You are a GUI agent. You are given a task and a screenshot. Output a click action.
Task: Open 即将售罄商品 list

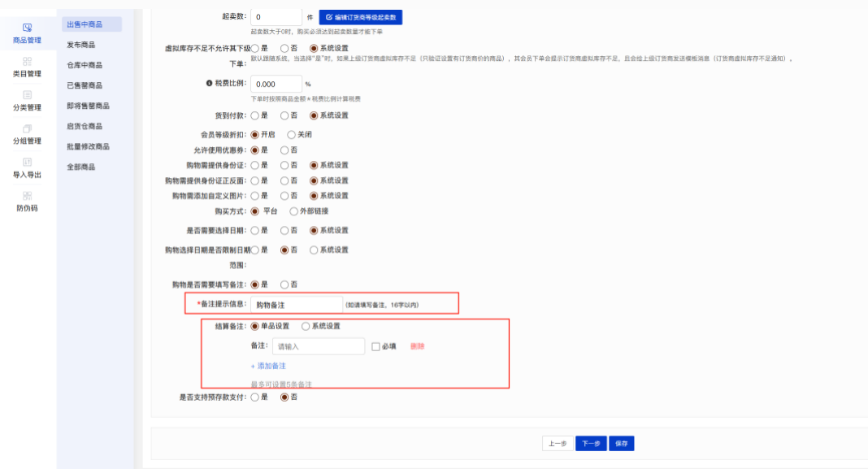click(x=88, y=106)
